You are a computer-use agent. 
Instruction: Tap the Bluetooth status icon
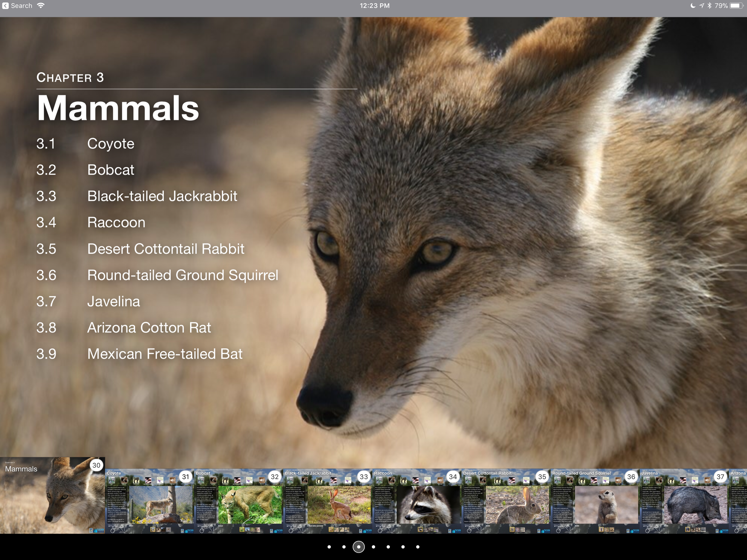(x=710, y=6)
